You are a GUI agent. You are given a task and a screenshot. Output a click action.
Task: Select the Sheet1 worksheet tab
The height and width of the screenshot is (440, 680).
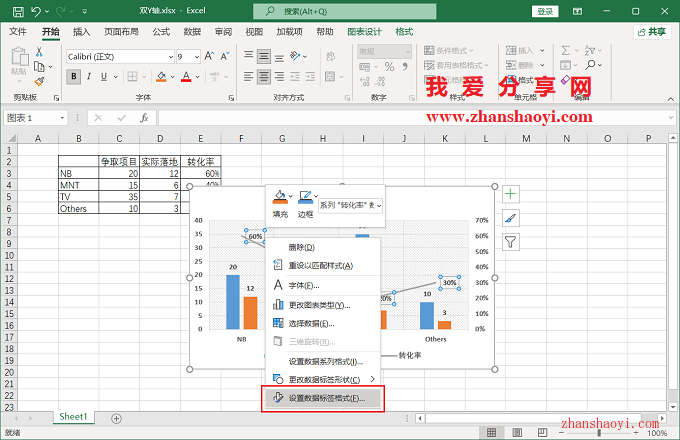tap(73, 417)
